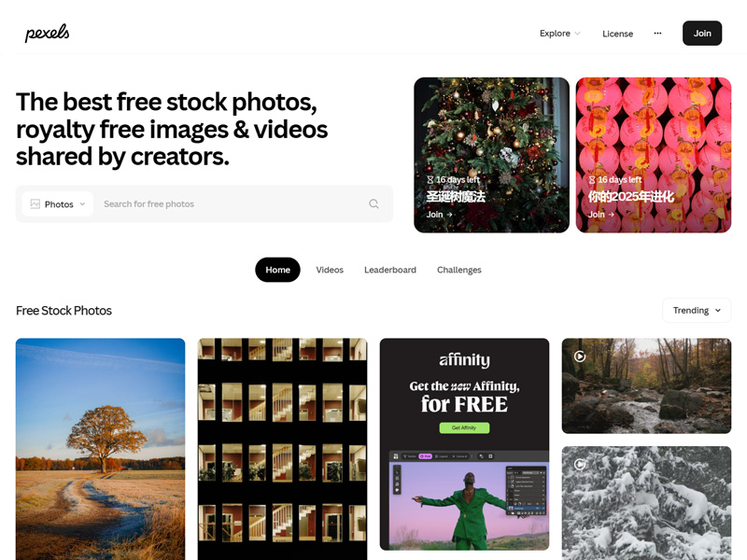Expand the Explore dropdown
This screenshot has height=560, width=747.
pos(559,34)
